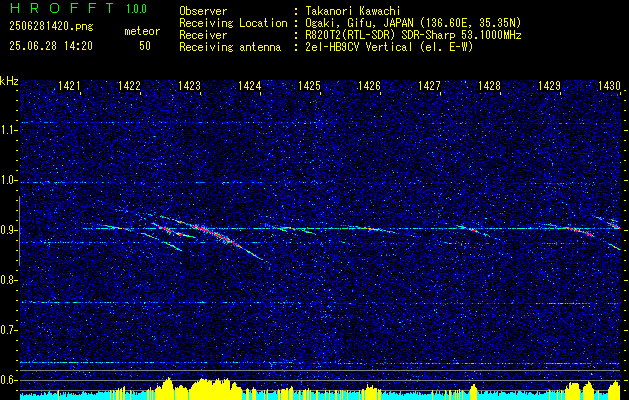
Task: Click the red meteor echo near 1430
Action: (x=613, y=225)
